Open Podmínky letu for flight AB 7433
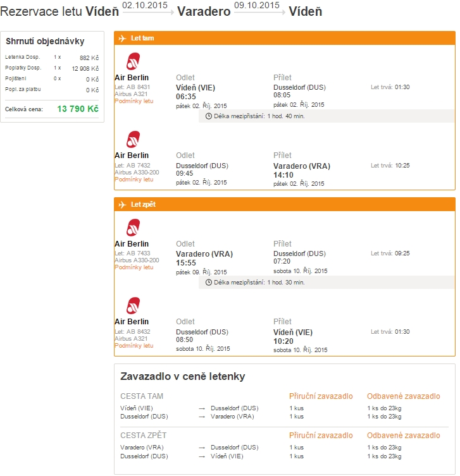 134,267
